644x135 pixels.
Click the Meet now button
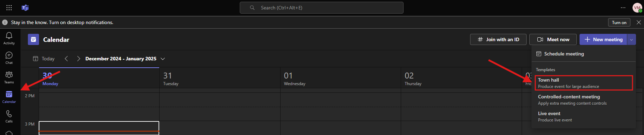(x=553, y=39)
